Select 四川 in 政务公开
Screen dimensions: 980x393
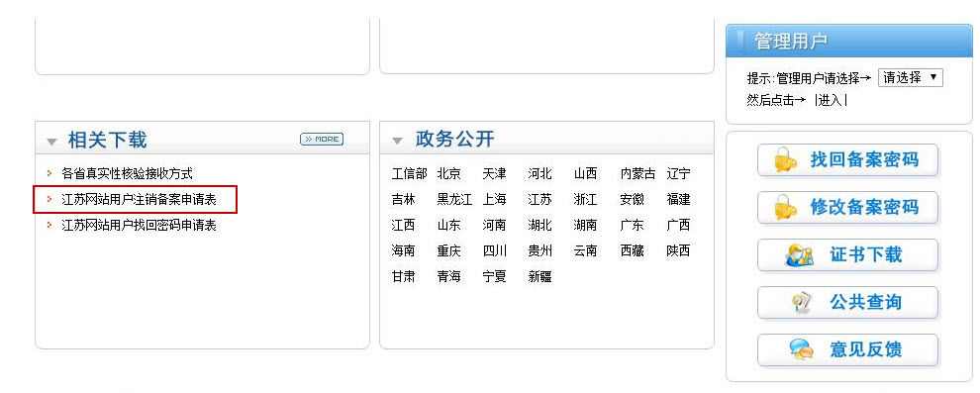(494, 250)
